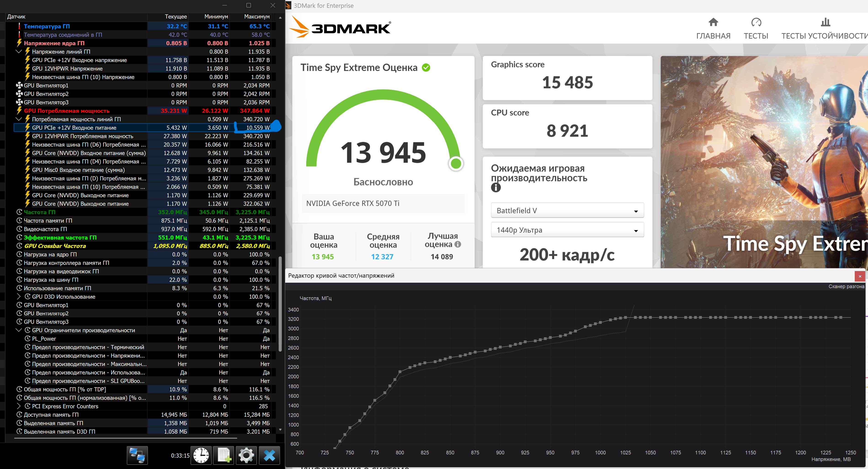868x469 pixels.
Task: Click the remote network monitors icon
Action: pyautogui.click(x=137, y=456)
